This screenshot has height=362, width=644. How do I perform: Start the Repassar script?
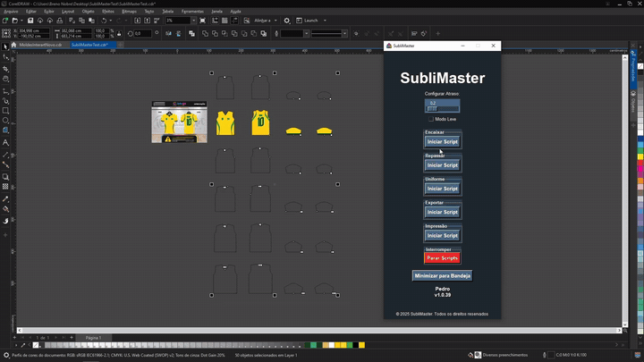click(443, 165)
